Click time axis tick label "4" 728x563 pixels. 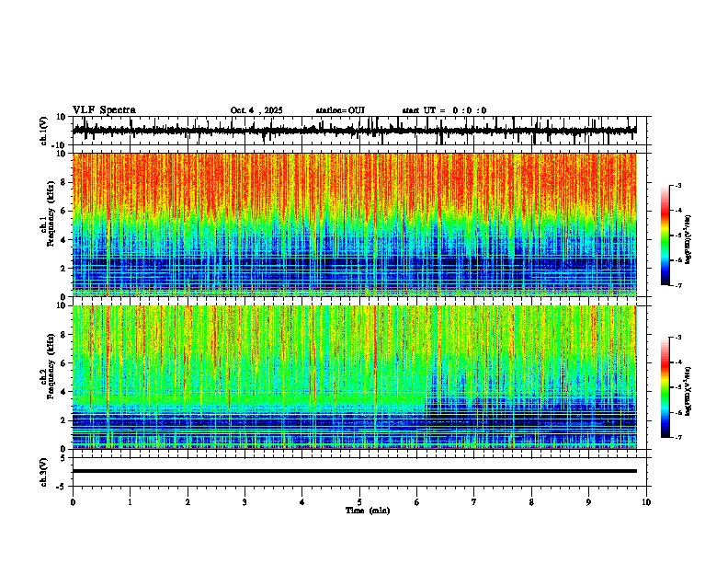point(302,502)
